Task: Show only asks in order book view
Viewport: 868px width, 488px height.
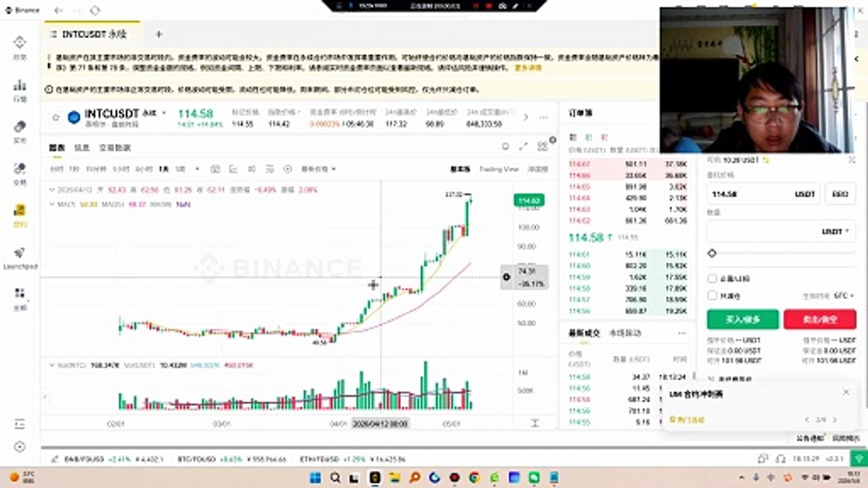Action: (604, 136)
